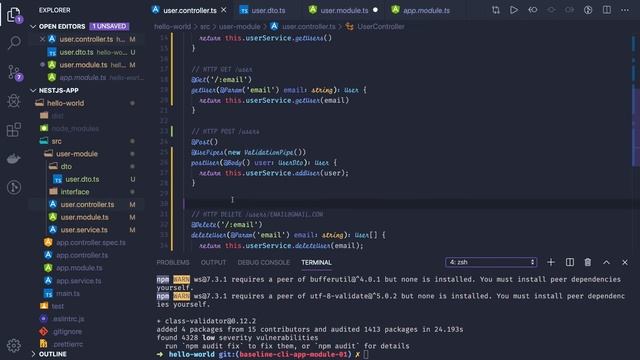Close user.controller.ts in Open Editors
The height and width of the screenshot is (360, 640).
point(42,39)
